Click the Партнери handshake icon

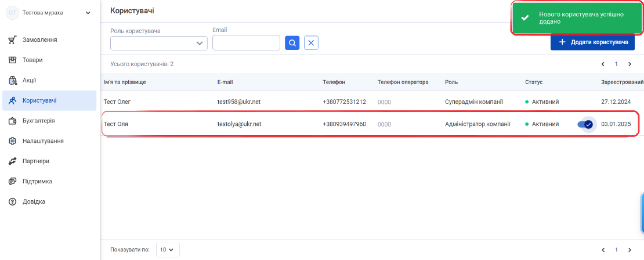12,161
